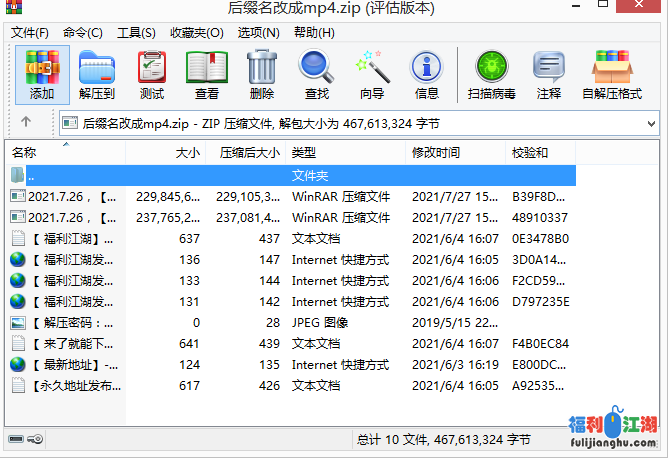Open the File (文件) menu
668x458 pixels.
point(29,32)
